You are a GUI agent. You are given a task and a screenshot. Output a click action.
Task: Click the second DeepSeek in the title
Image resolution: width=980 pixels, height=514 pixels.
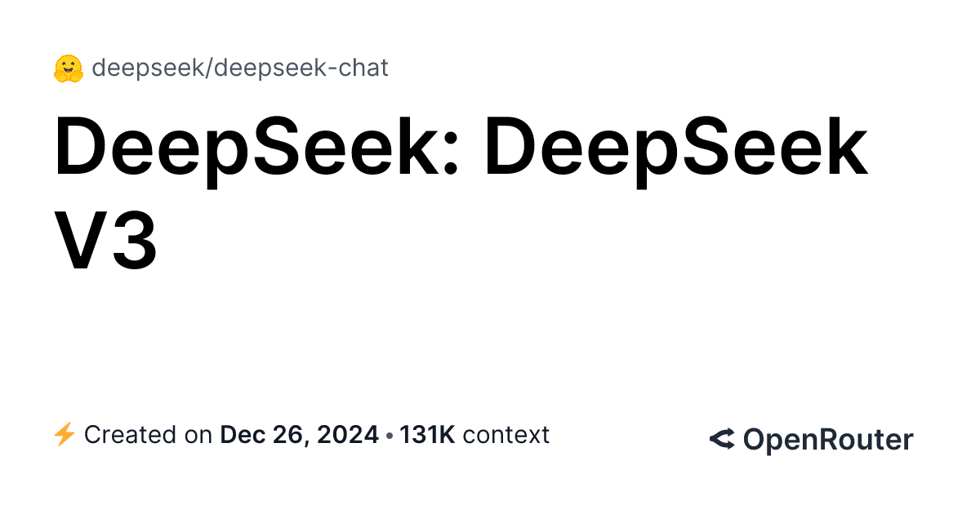[676, 149]
